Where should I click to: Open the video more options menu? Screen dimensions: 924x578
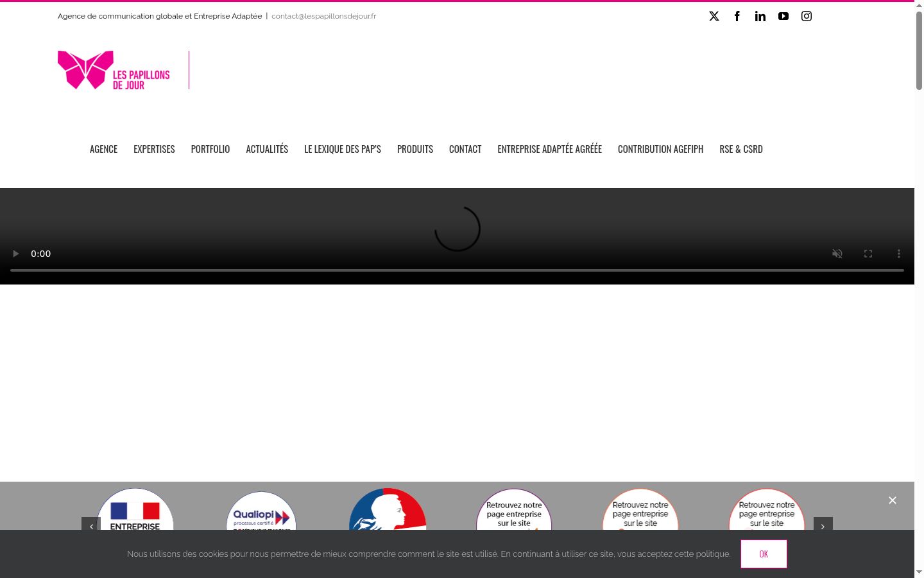click(x=899, y=254)
